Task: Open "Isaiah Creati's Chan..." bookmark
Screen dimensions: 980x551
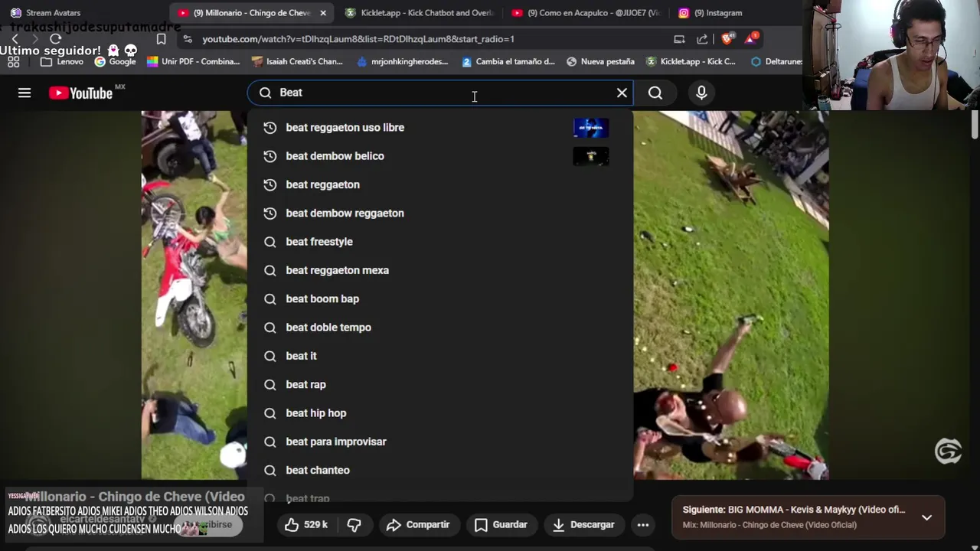Action: click(297, 61)
